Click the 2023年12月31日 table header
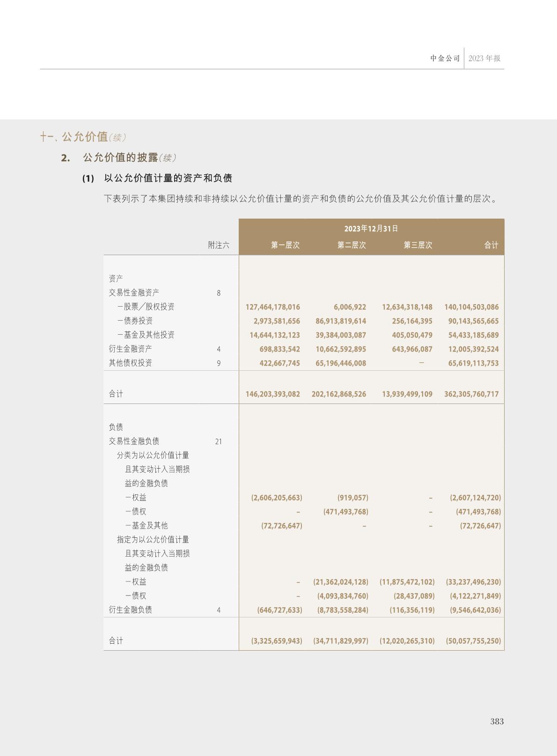557x756 pixels. coord(371,228)
